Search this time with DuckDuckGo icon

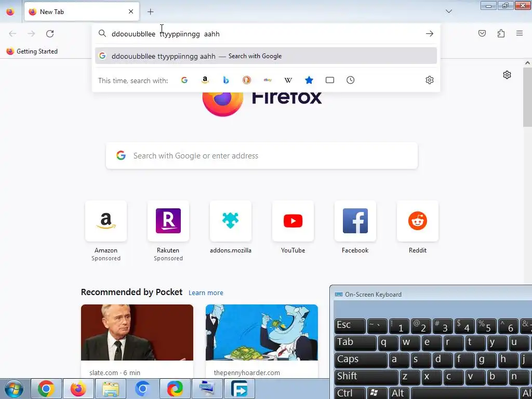[x=247, y=80]
